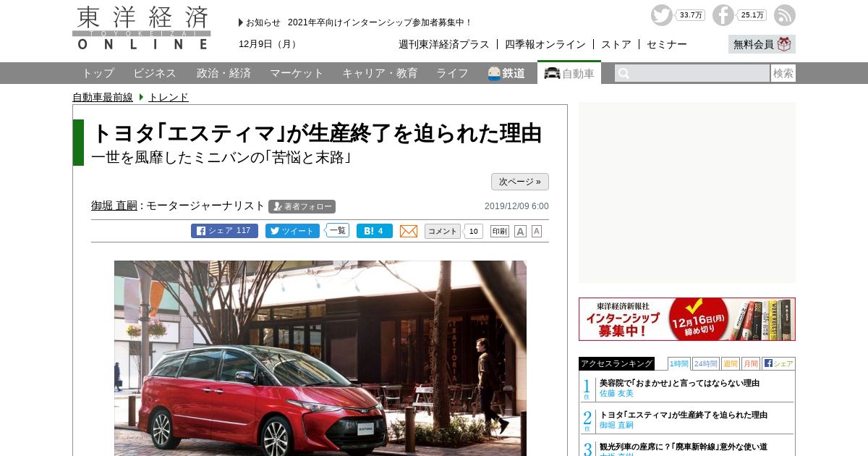Switch ranking to Facebook シェア tab
Screen dimensions: 868x456
[778, 363]
